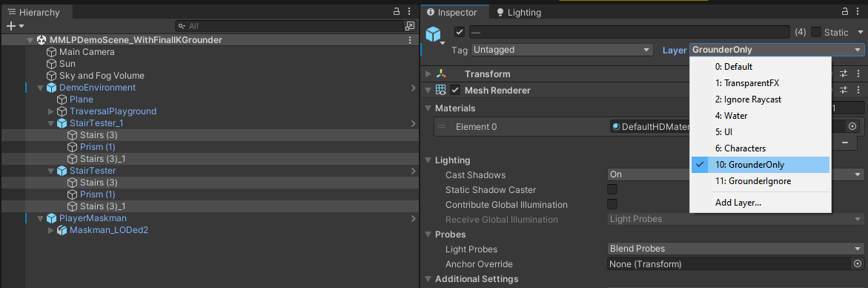Click the GameObject name input field
This screenshot has height=288, width=868.
629,32
